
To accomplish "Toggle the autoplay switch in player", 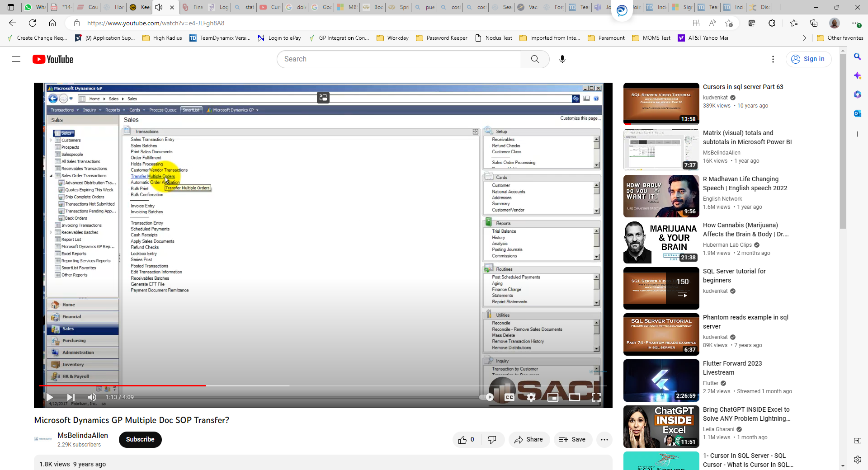I will [487, 397].
